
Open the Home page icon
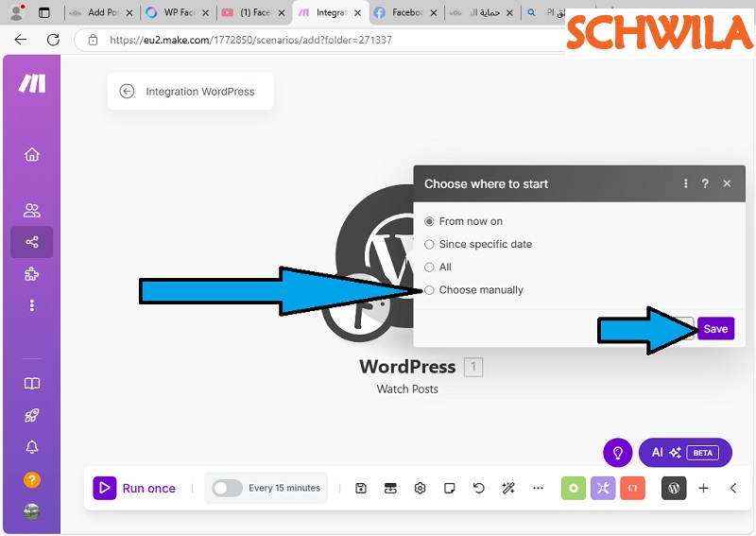coord(32,154)
